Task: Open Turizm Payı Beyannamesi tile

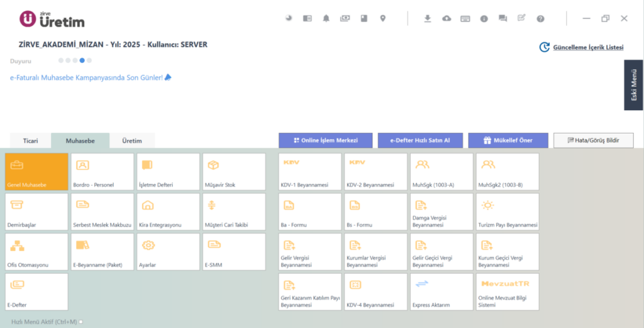Action: click(508, 212)
